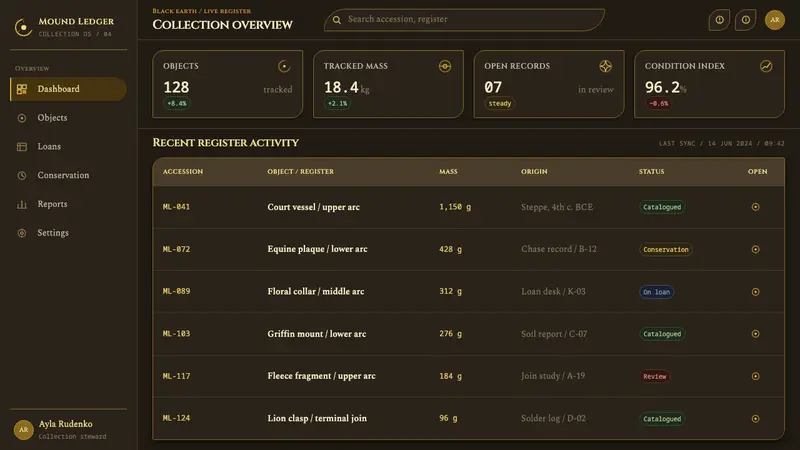Click the Last Sync timestamp text
800x450 pixels.
[721, 144]
